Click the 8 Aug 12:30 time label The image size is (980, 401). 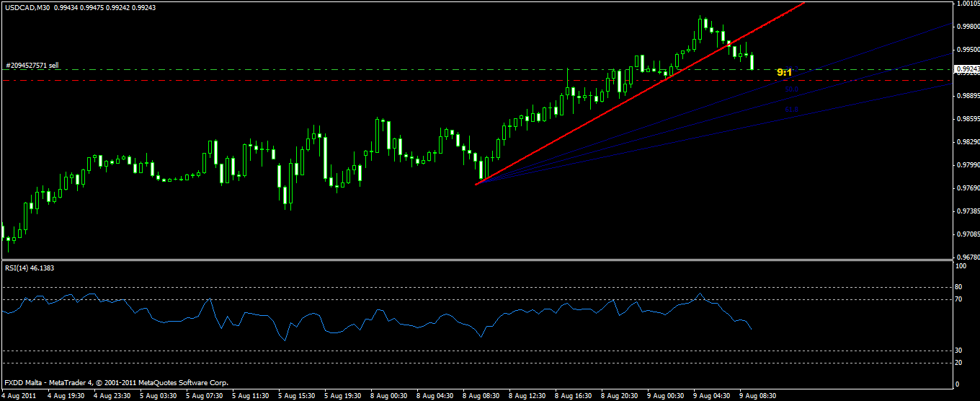(x=527, y=395)
